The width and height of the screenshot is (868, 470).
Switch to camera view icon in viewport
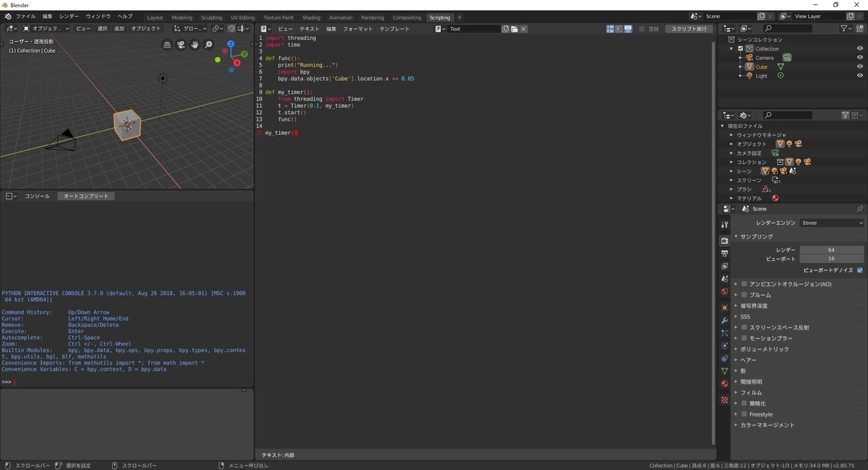182,45
